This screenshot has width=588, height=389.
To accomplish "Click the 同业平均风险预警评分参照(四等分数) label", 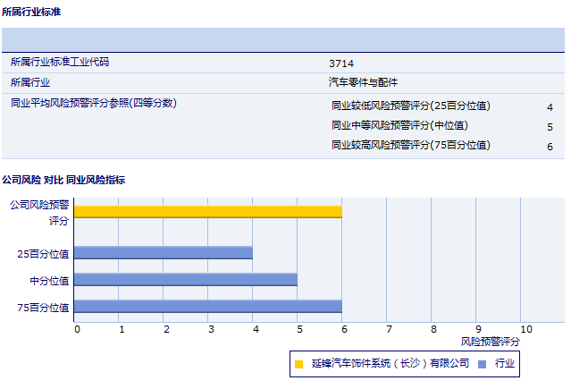I will pyautogui.click(x=94, y=103).
